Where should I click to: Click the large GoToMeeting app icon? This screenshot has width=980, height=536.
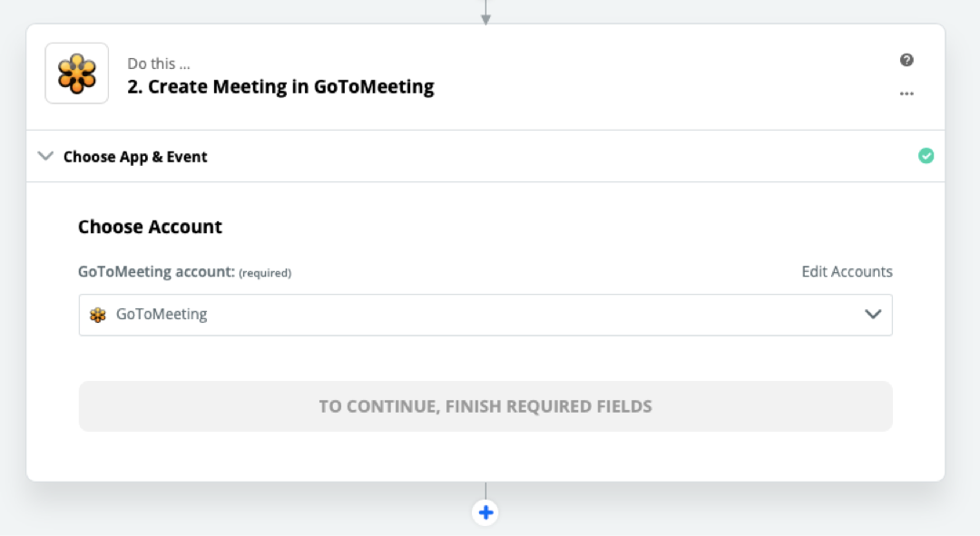77,73
